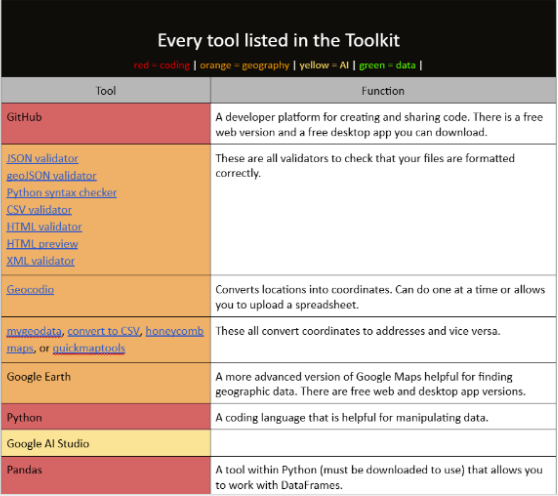Click the GitHub tool cell
The height and width of the screenshot is (496, 558).
pos(106,124)
